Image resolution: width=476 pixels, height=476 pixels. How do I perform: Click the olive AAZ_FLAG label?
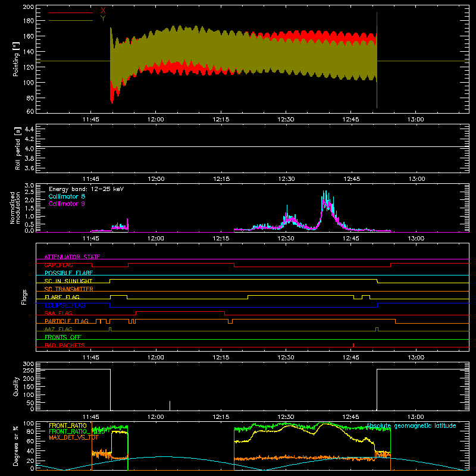[58, 329]
